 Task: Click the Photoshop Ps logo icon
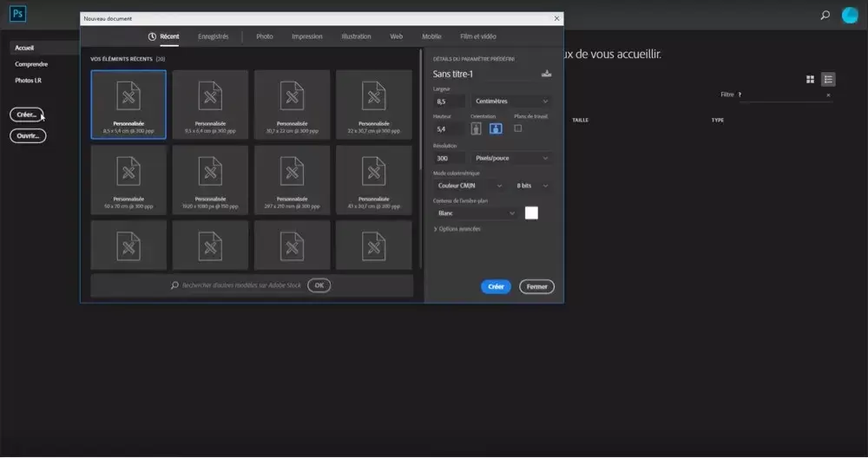(18, 15)
